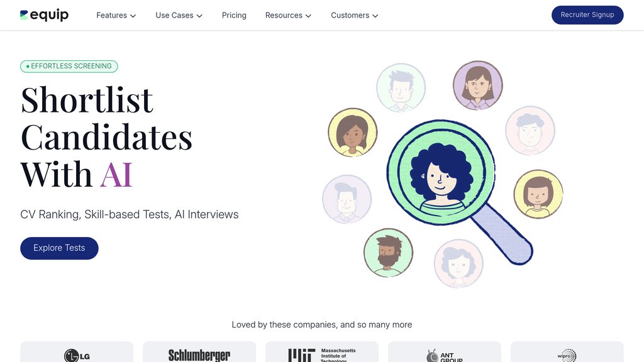Click the LG company logo card
The height and width of the screenshot is (362, 644).
[77, 354]
